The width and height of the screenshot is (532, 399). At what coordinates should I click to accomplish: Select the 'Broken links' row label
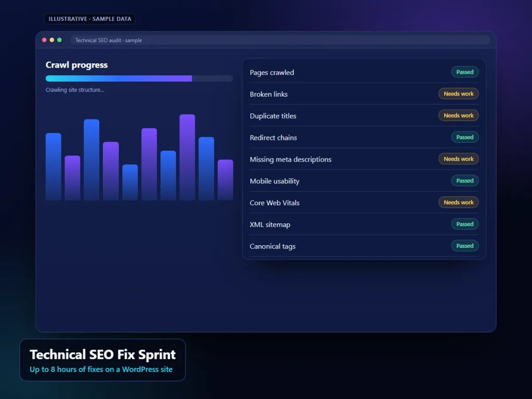[269, 95]
